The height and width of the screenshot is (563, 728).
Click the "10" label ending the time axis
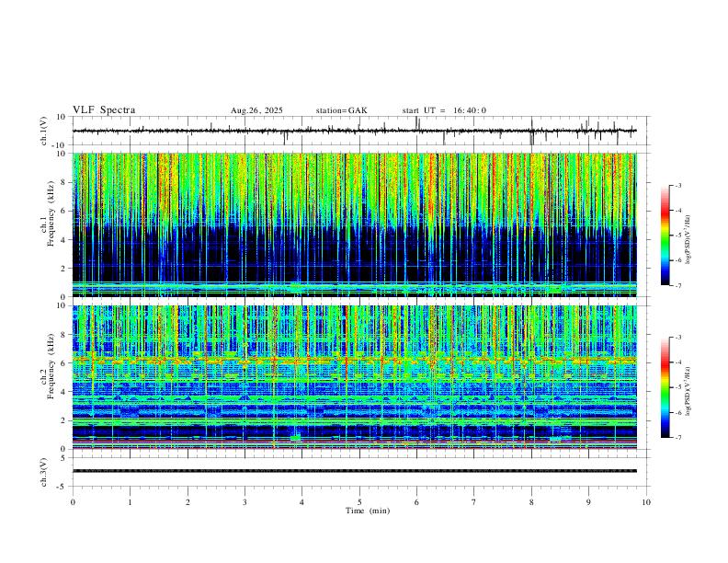point(646,502)
